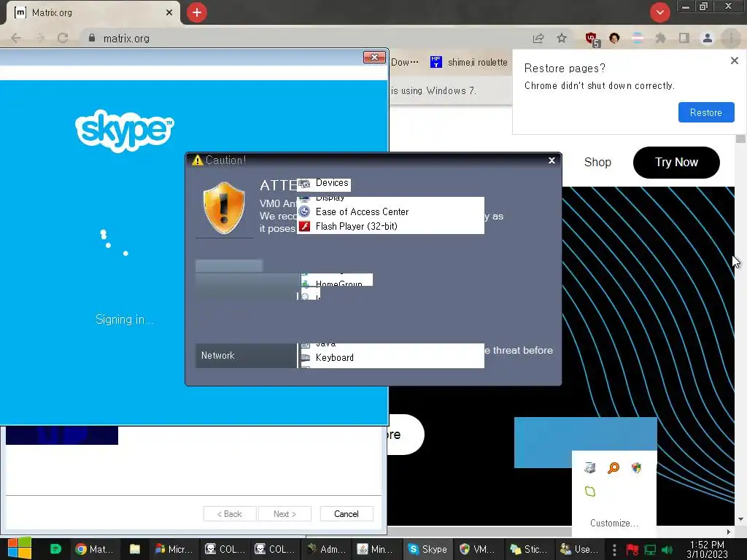
Task: Switch to the Min... Java taskbar button
Action: click(x=376, y=549)
